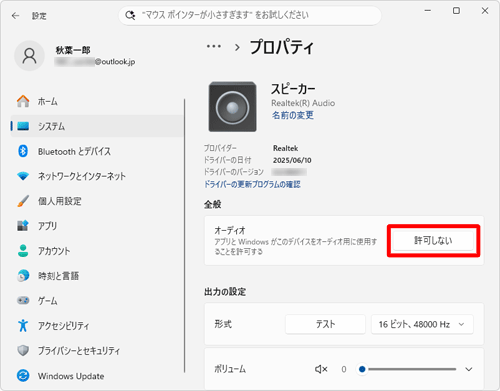Click the アプリ icon in sidebar
This screenshot has width=500, height=391.
[x=23, y=226]
